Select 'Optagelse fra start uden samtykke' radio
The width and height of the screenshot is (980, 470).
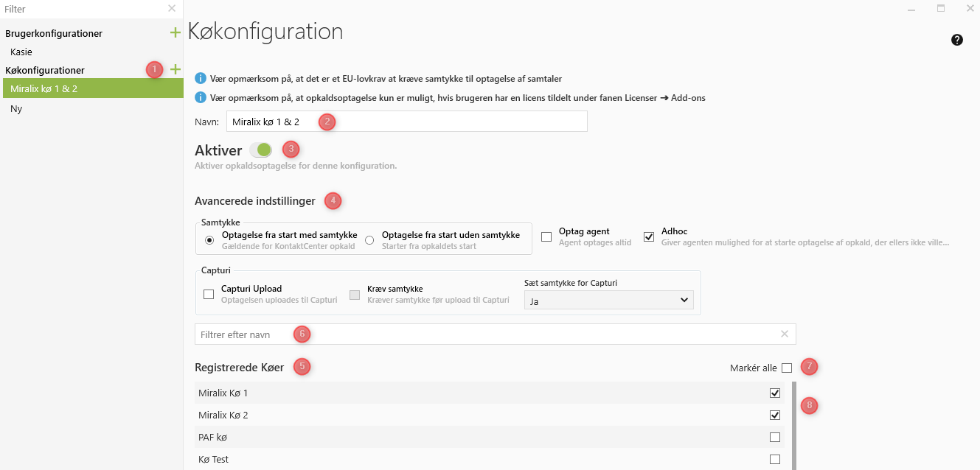tap(369, 240)
